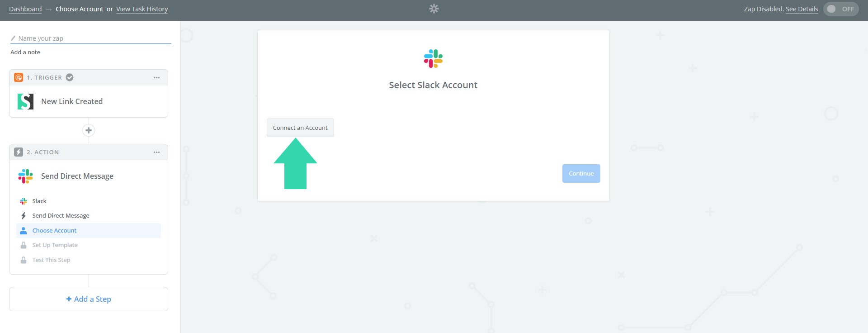Select Test This Step item
Screen dimensions: 868x333
(89, 260)
